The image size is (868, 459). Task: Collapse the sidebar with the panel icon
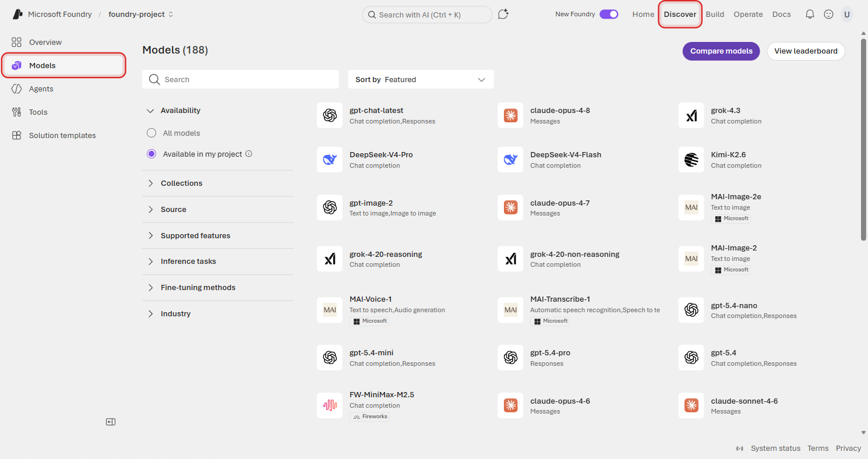[x=111, y=422]
